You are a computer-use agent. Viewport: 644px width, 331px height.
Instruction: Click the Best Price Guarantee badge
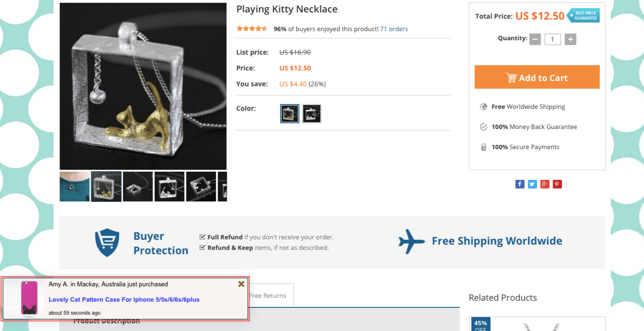(584, 15)
